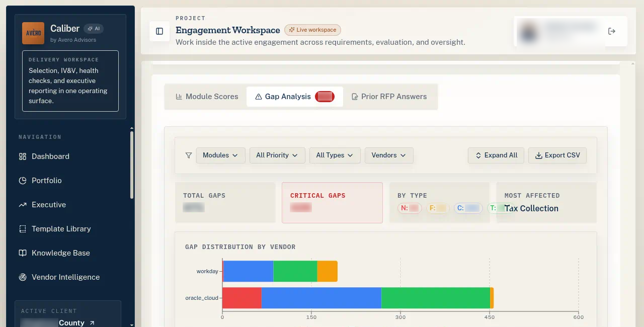Open the Portfolio page
This screenshot has height=327, width=644.
pyautogui.click(x=70, y=181)
